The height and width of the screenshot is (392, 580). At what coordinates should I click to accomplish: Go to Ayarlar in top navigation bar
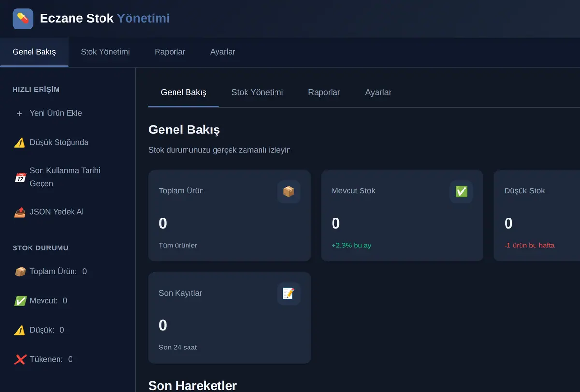pos(223,52)
